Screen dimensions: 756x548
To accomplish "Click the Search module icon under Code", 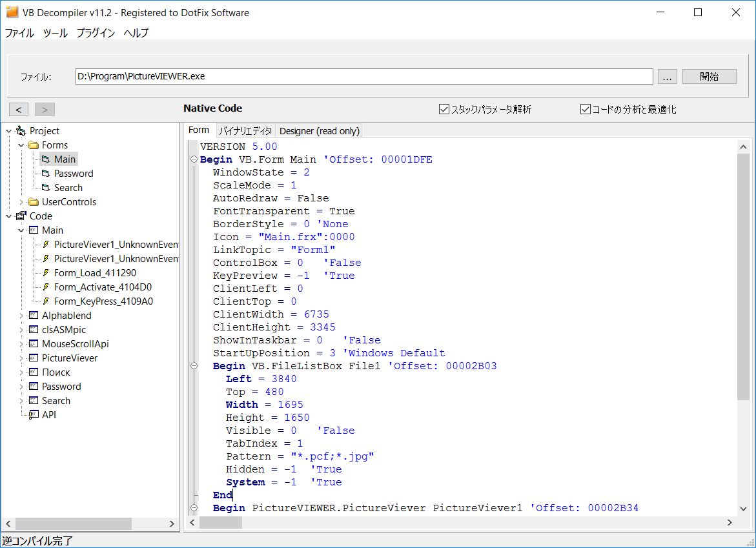I will click(34, 401).
